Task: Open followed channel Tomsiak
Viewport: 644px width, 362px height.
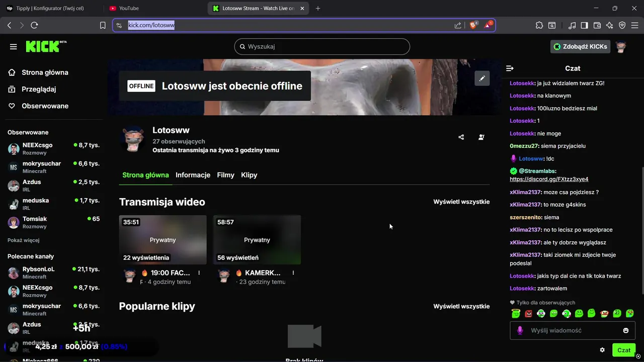Action: point(53,222)
